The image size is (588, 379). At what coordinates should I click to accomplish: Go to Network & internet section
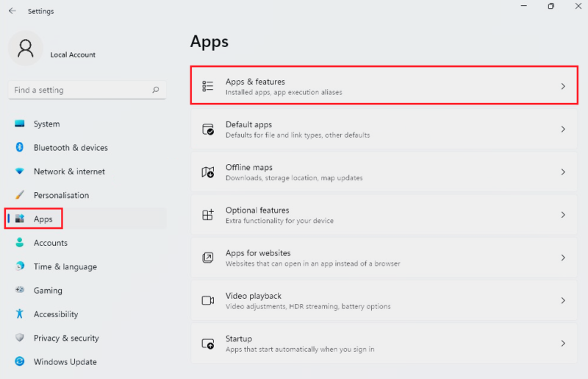[68, 171]
